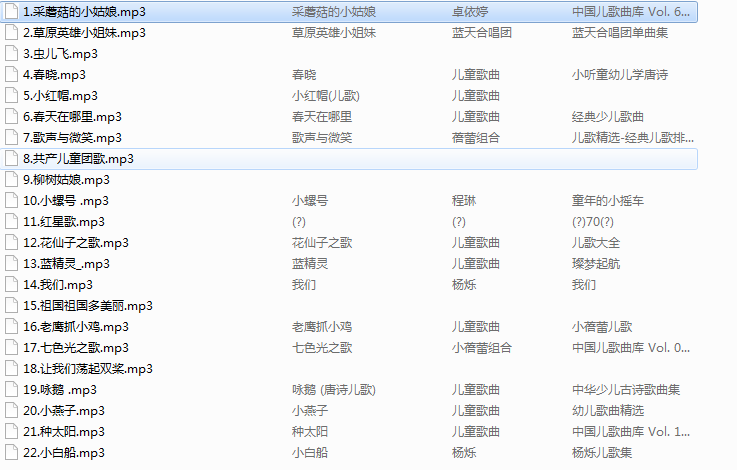Select file name 8.共产儿童团歌.mp3
Image resolution: width=737 pixels, height=470 pixels.
(x=78, y=159)
